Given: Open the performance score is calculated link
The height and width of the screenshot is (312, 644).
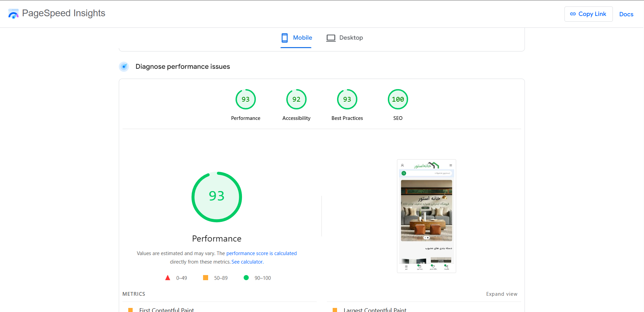Looking at the screenshot, I should tap(261, 253).
